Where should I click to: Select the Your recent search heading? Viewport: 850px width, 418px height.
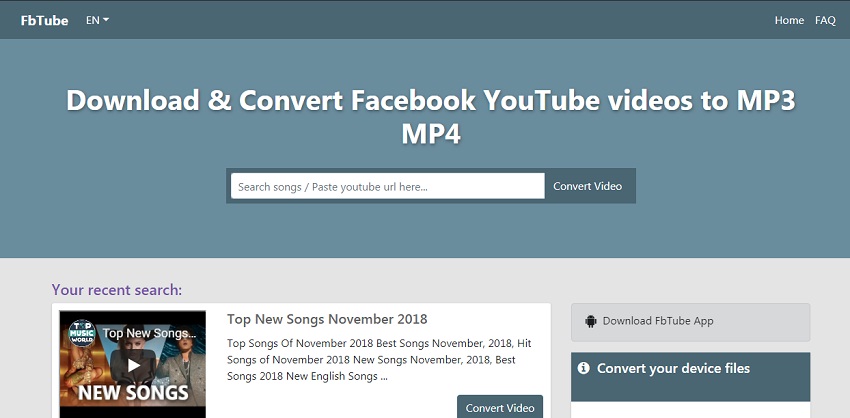tap(117, 290)
